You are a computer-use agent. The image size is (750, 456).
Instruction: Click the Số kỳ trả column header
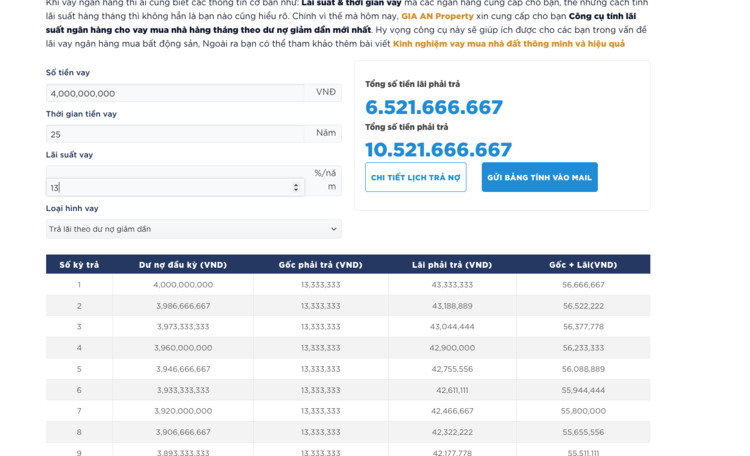[x=79, y=265]
